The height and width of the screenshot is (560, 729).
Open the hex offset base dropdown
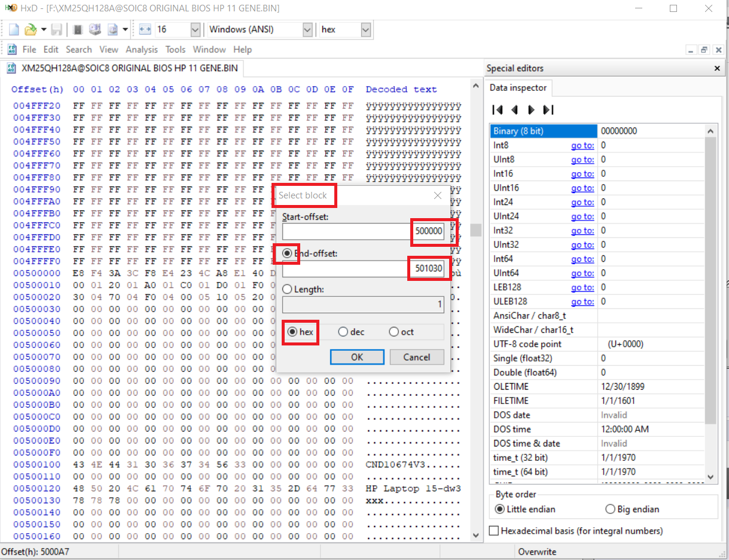365,29
